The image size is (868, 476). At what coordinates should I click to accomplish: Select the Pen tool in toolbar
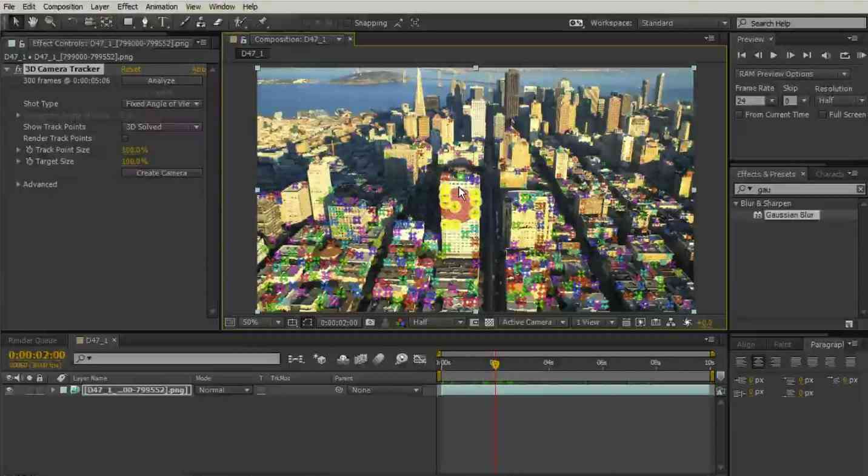(145, 22)
